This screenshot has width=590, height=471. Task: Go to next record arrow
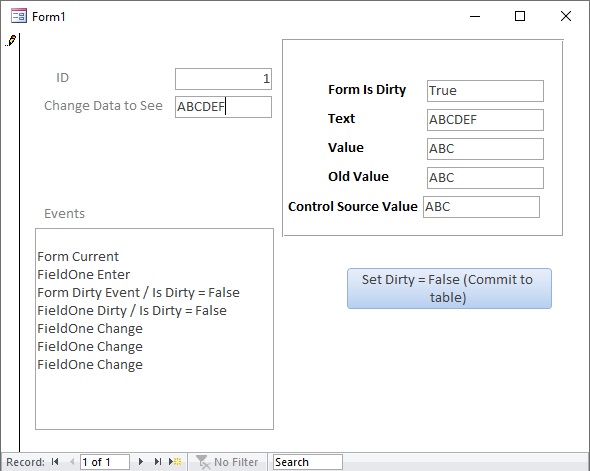[x=141, y=462]
